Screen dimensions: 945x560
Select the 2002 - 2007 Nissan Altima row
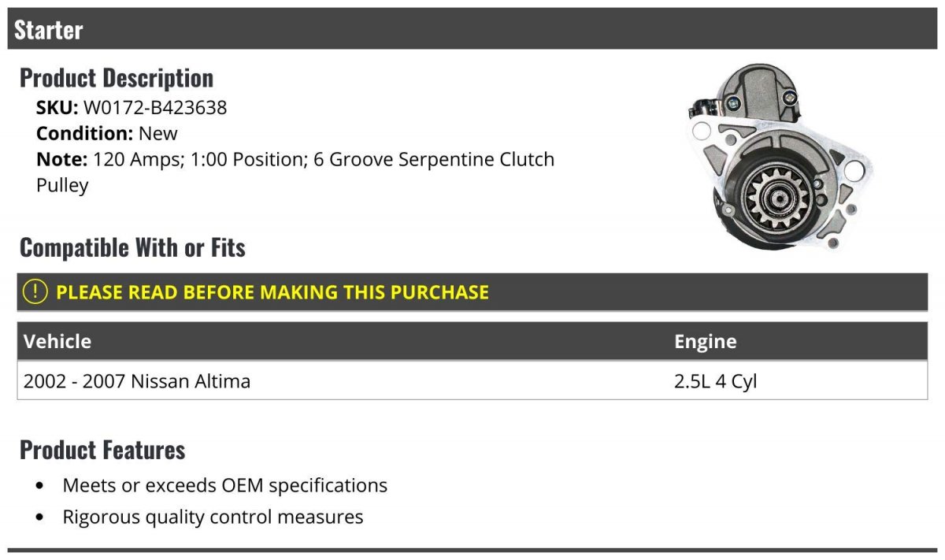click(472, 381)
